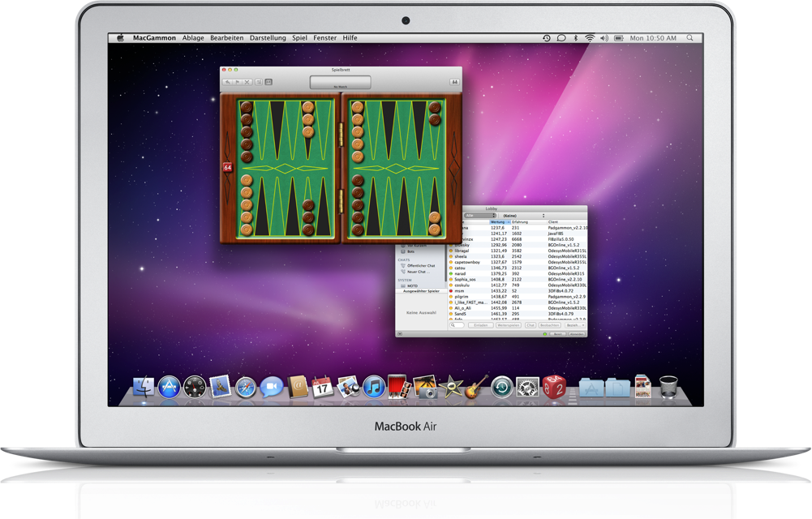The width and height of the screenshot is (812, 519).
Task: Select player msm in the Lobby list
Action: click(x=518, y=291)
